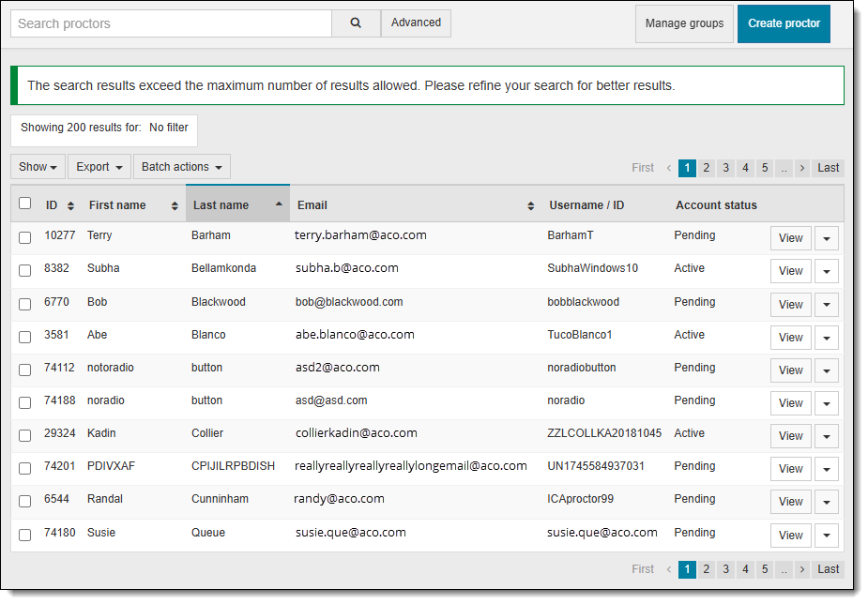
Task: Open the Export dropdown menu
Action: 99,167
